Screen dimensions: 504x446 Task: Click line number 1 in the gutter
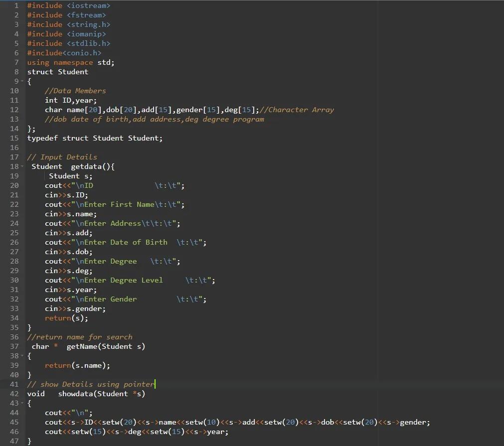(16, 5)
